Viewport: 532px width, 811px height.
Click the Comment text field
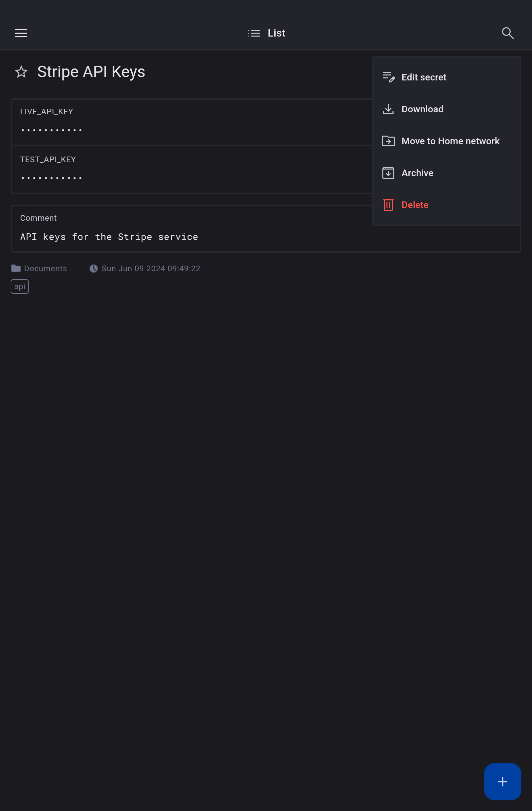click(x=109, y=237)
